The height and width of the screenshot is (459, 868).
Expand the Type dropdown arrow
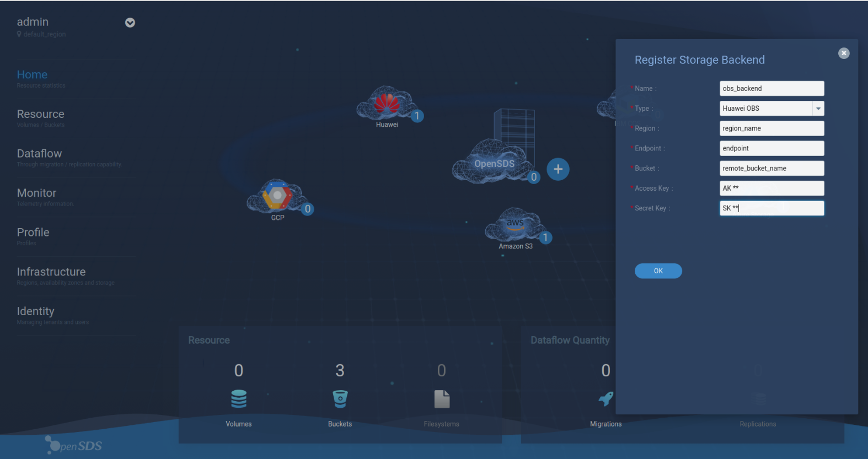click(818, 109)
